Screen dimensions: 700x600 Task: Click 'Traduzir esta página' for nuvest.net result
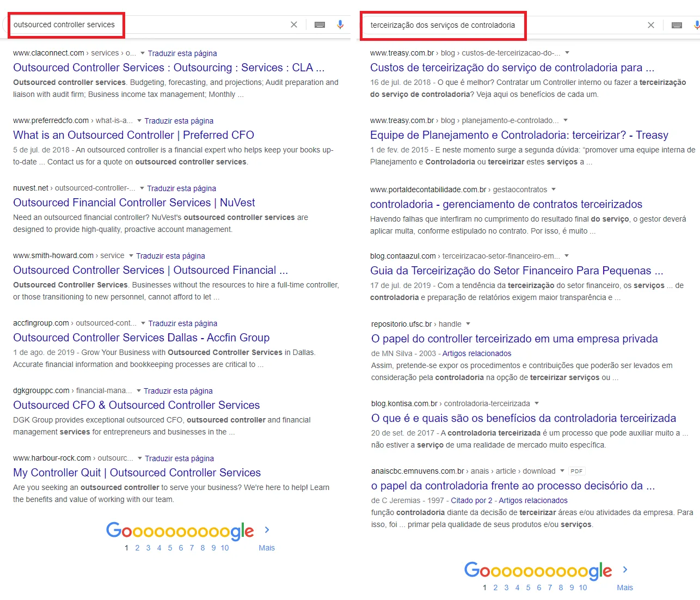coord(181,188)
